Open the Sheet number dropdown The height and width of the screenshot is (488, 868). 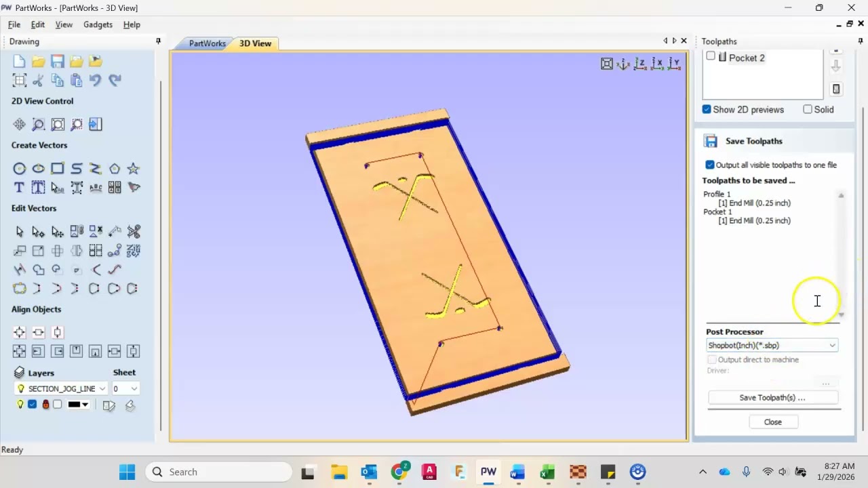[125, 389]
